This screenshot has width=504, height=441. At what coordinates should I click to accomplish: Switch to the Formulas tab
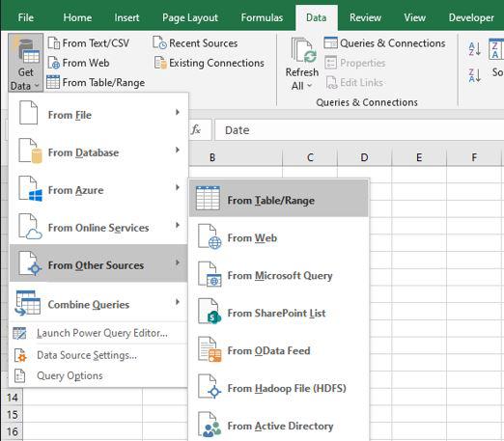click(262, 17)
